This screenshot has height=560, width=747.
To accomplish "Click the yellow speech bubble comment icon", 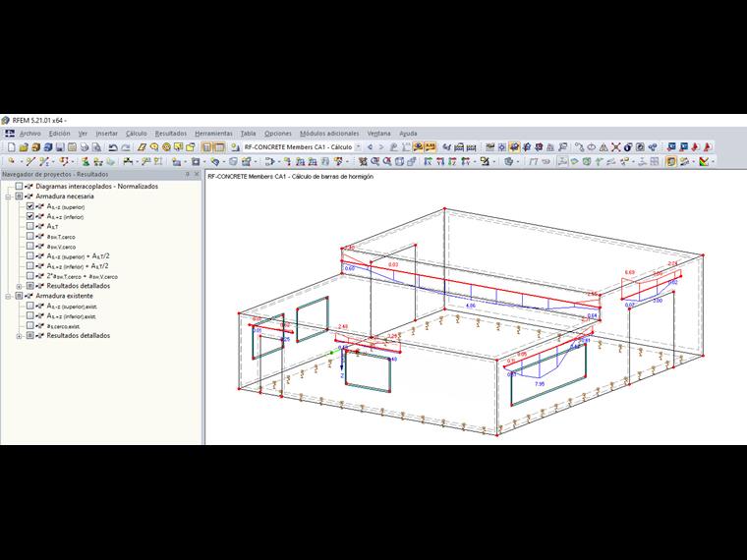I will pos(154,147).
